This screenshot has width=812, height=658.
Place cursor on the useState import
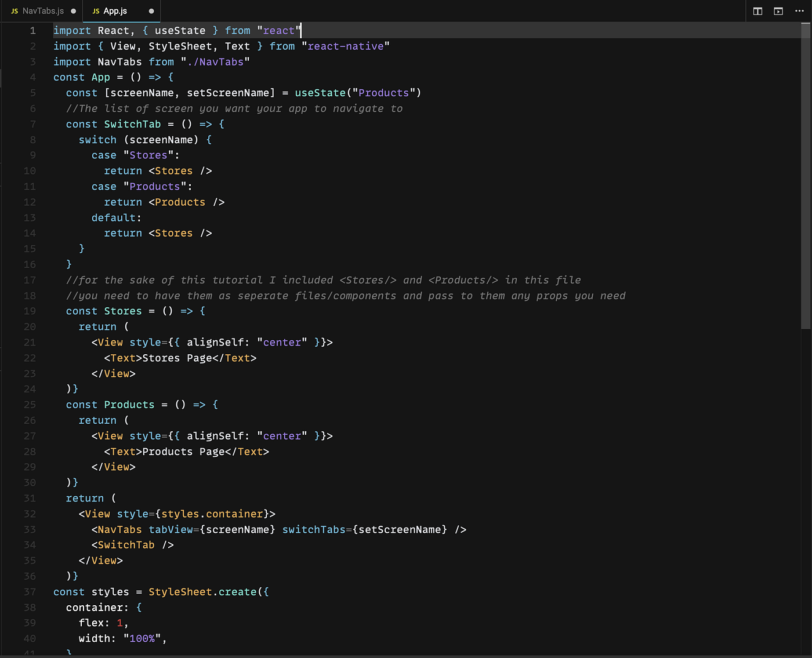[x=180, y=30]
